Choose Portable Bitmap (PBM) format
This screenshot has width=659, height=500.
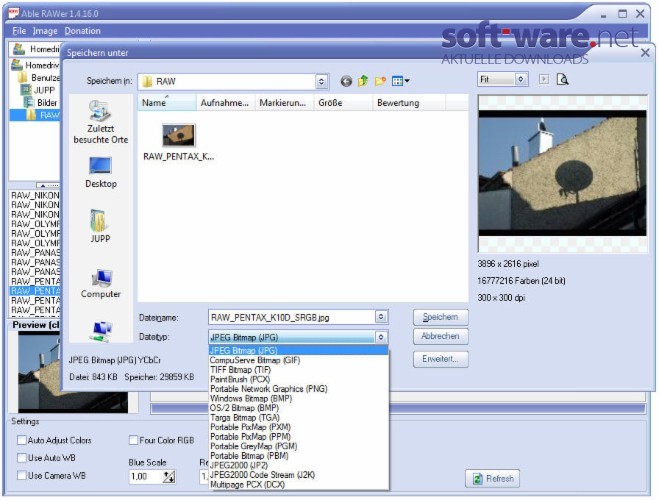click(298, 455)
